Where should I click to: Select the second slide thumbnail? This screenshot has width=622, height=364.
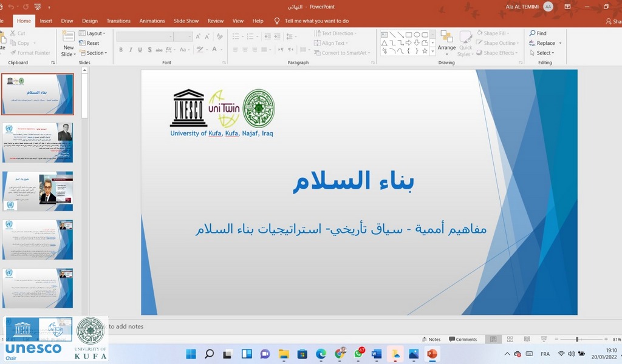click(38, 143)
